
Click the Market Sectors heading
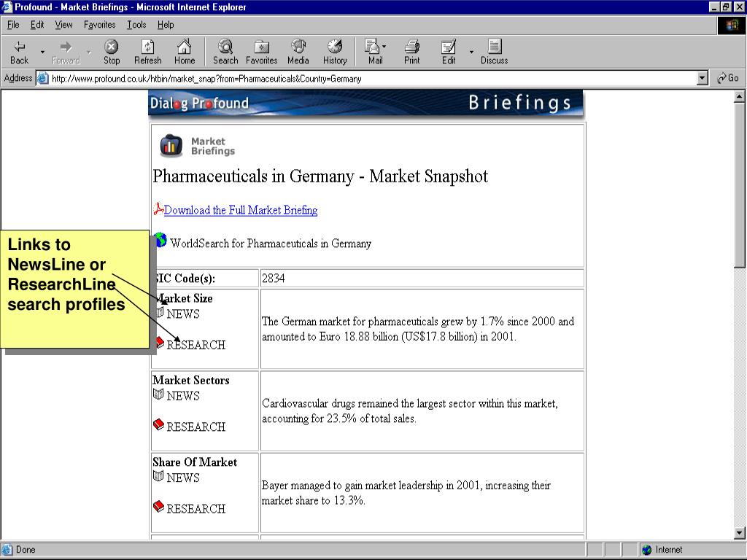191,380
